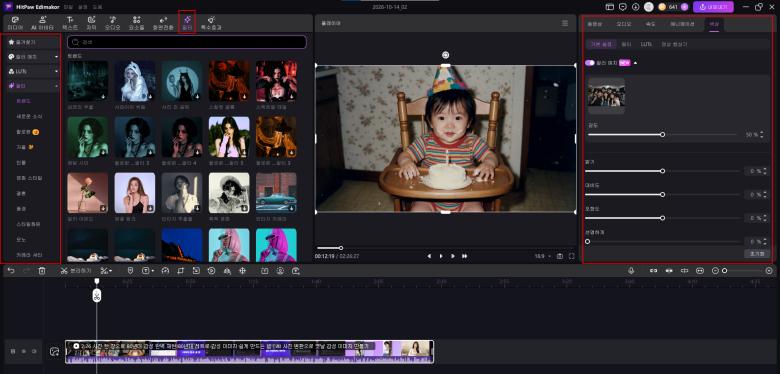
Task: Open the AI Avatar tab
Action: pyautogui.click(x=42, y=23)
